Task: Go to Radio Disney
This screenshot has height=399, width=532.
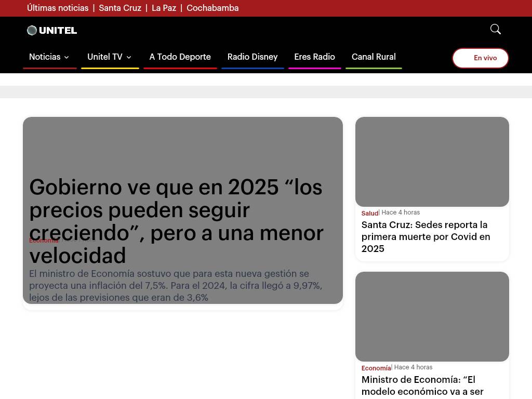Action: pyautogui.click(x=252, y=57)
